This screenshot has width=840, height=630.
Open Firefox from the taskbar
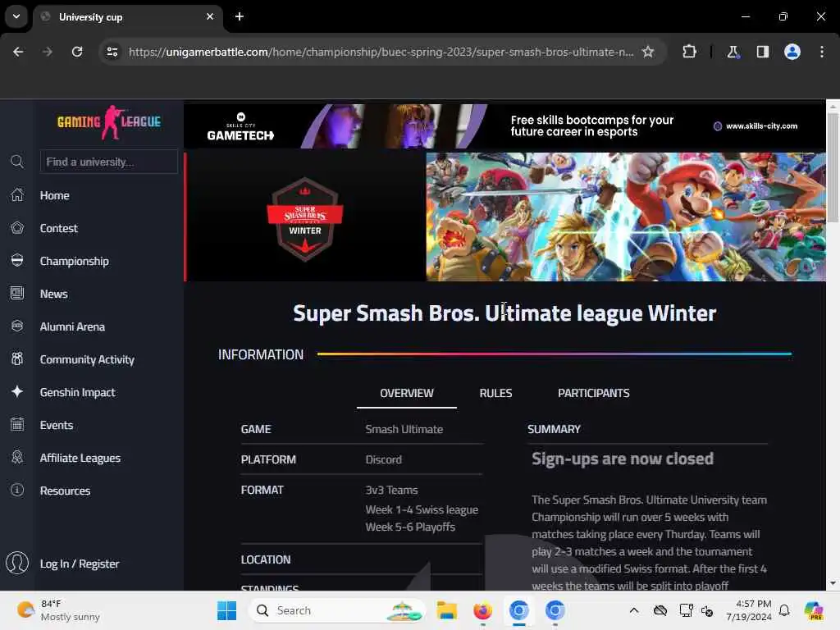pos(482,610)
